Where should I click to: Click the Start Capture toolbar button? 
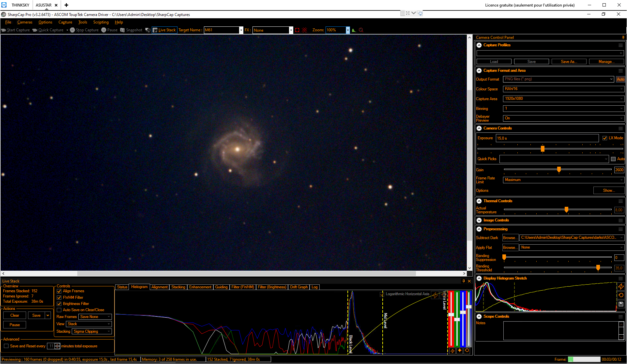[x=16, y=30]
